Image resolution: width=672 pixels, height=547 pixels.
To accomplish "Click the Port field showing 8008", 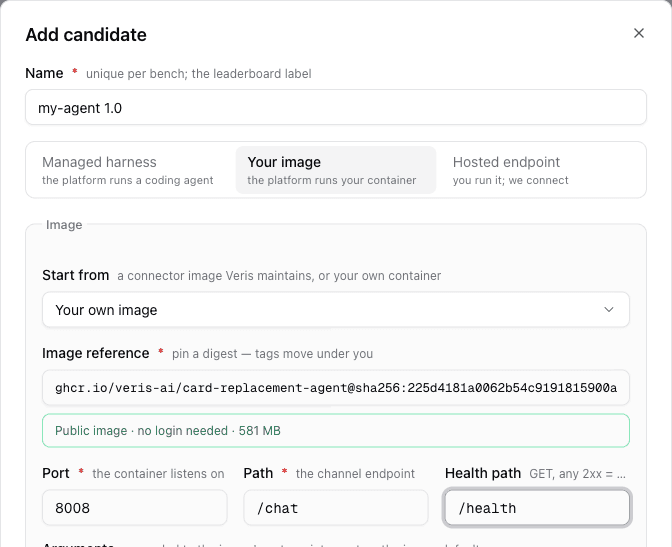I will point(135,508).
